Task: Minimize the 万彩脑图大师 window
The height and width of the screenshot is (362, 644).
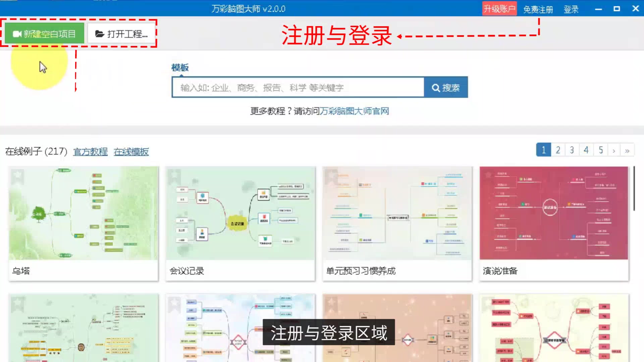Action: click(x=598, y=9)
